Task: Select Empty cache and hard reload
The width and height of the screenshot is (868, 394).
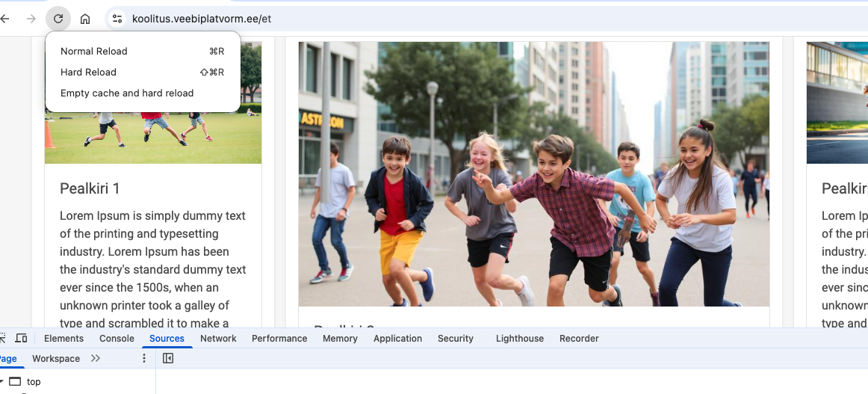Action: pyautogui.click(x=127, y=93)
